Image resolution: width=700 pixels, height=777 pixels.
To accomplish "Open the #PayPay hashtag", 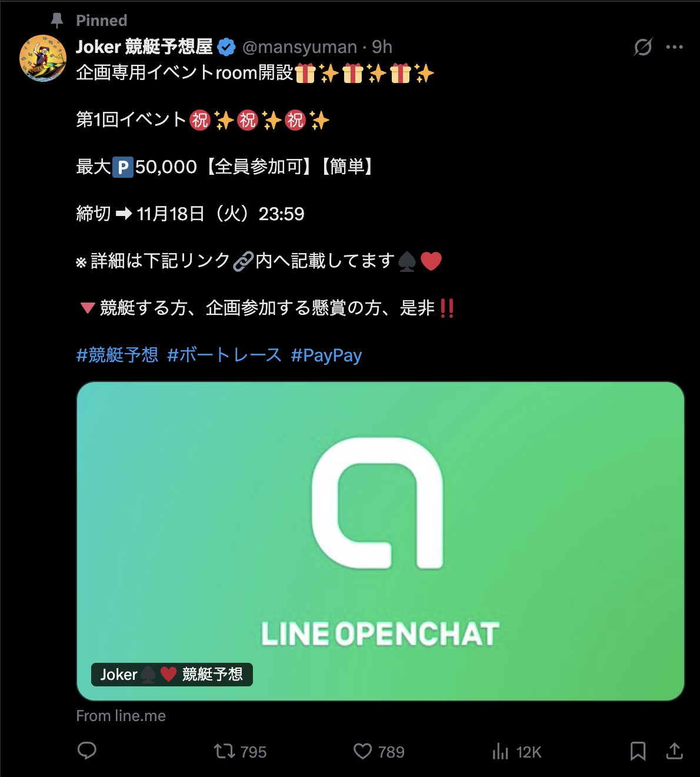I will (326, 355).
